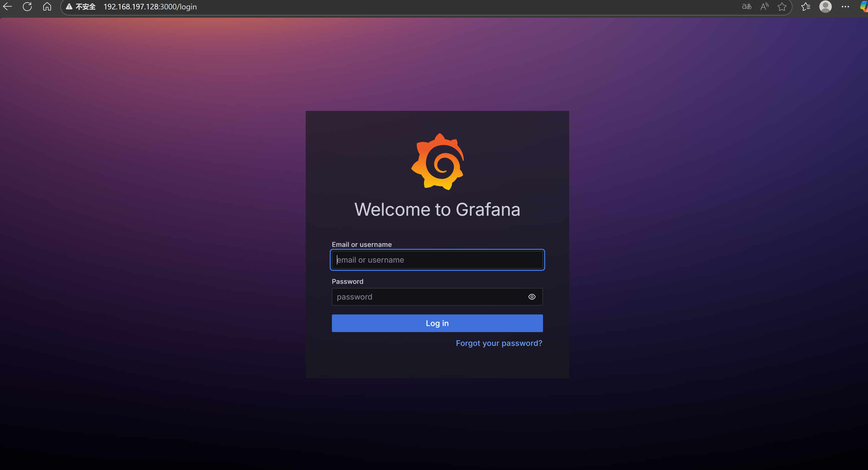Image resolution: width=868 pixels, height=470 pixels.
Task: Add page to favorites with star icon
Action: coord(782,6)
